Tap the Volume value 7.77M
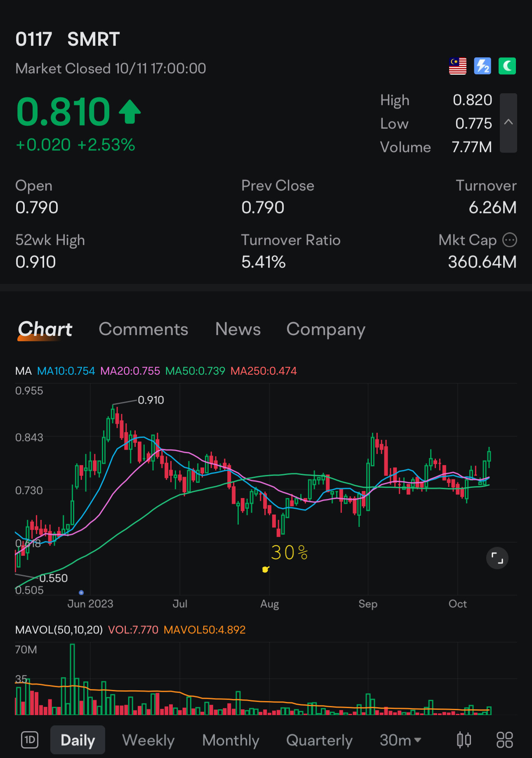Screen dimensions: 532x758 [x=472, y=147]
